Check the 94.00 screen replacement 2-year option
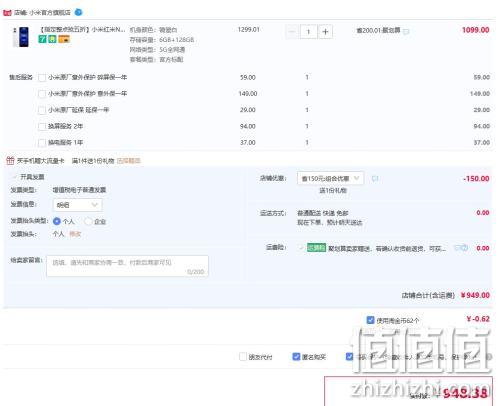This screenshot has height=406, width=500. click(42, 127)
